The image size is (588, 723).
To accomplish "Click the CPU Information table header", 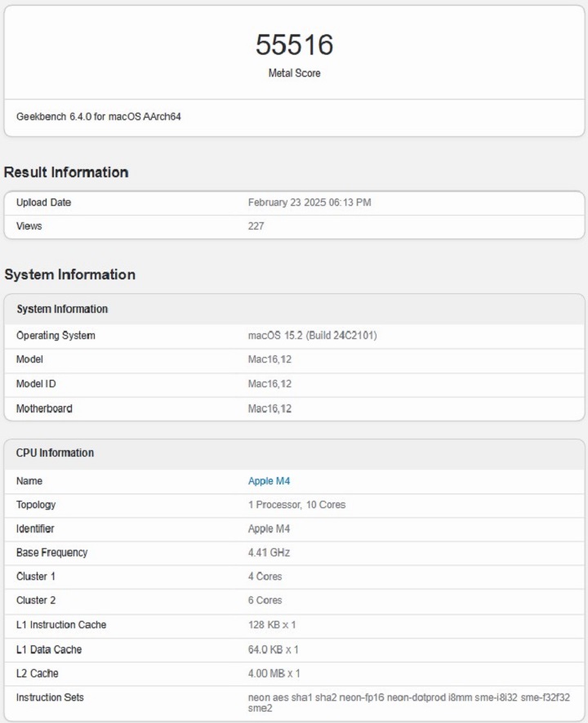I will coord(55,453).
